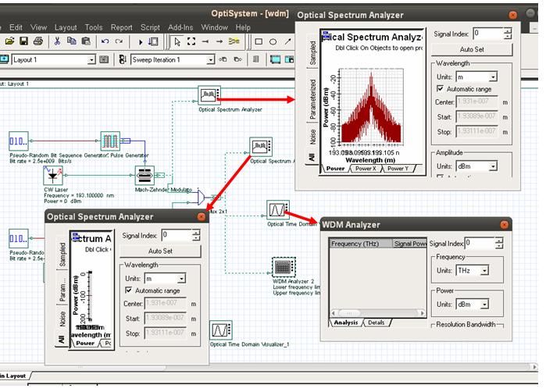Switch to Details tab in WDM Analyzer
Viewport: 546px width, 392px height.
[x=376, y=323]
